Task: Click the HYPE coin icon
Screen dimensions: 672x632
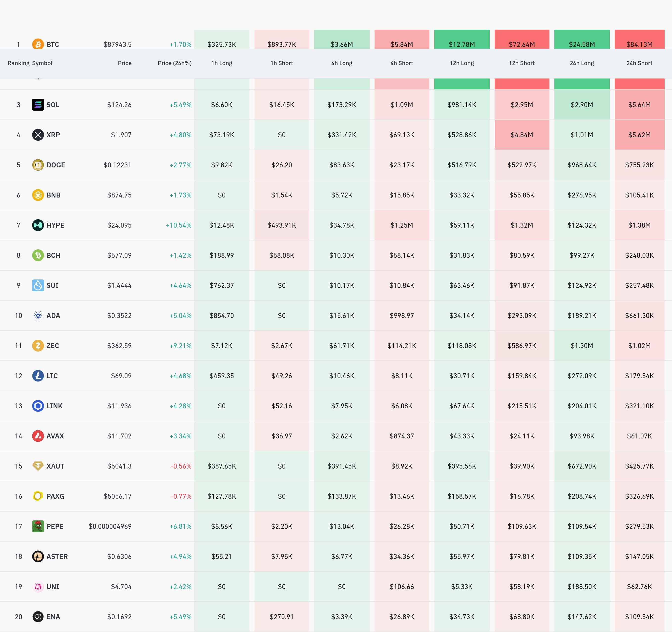Action: (x=38, y=225)
